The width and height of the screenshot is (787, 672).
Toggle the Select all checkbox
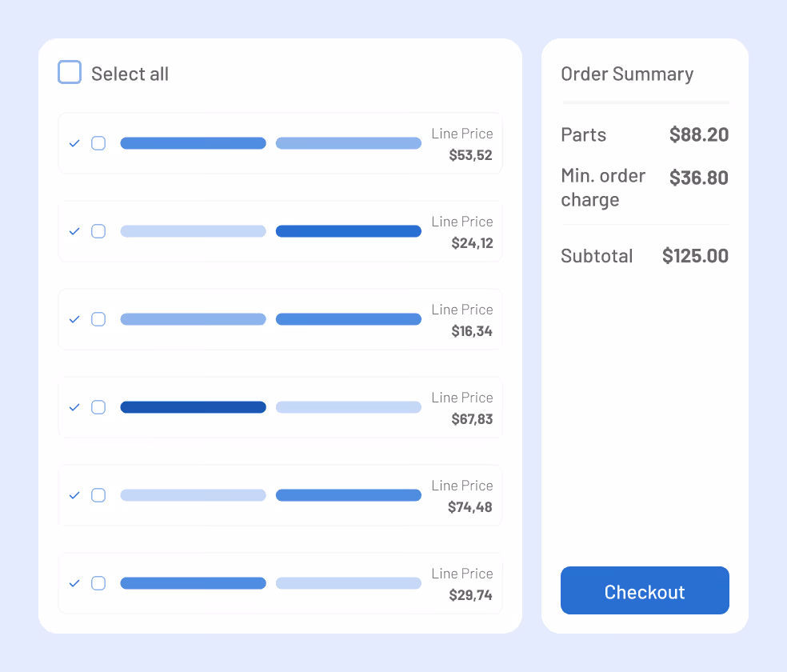click(70, 72)
